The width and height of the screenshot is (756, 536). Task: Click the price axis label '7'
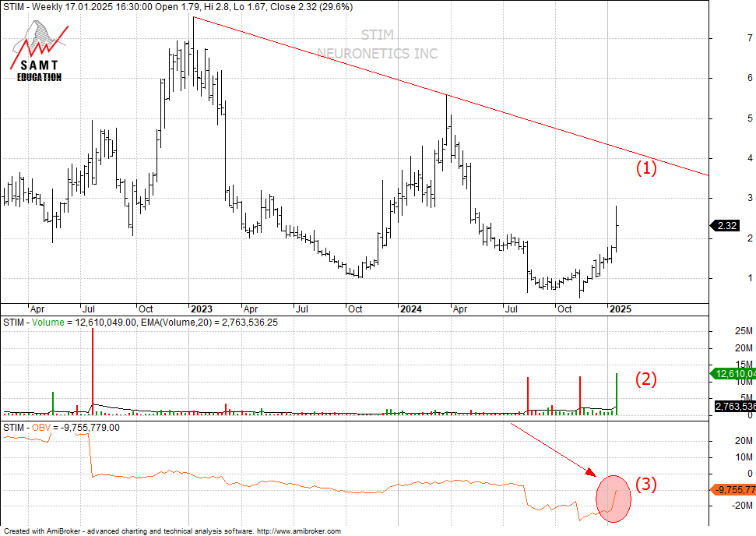coord(750,38)
